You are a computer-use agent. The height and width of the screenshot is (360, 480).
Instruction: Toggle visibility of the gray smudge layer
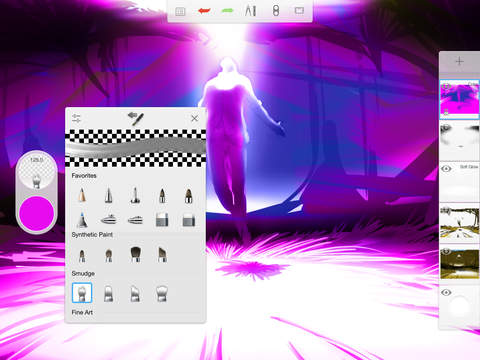[x=446, y=127]
